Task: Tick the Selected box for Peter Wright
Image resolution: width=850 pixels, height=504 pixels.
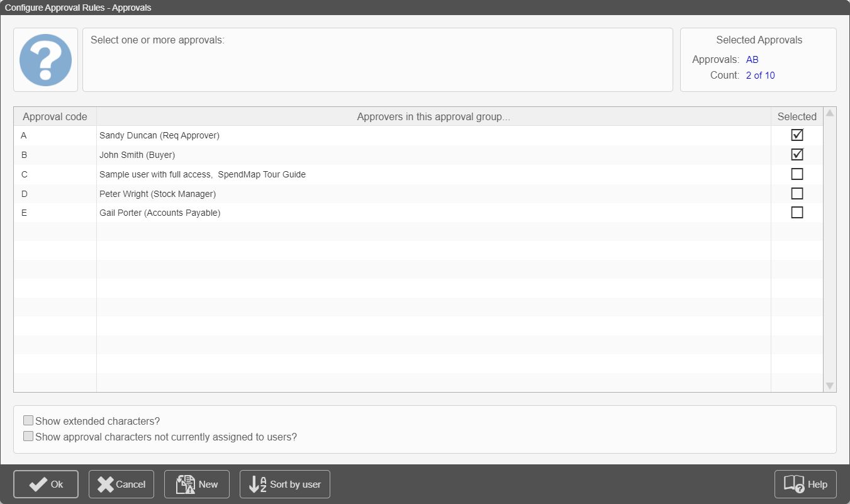Action: click(x=797, y=193)
